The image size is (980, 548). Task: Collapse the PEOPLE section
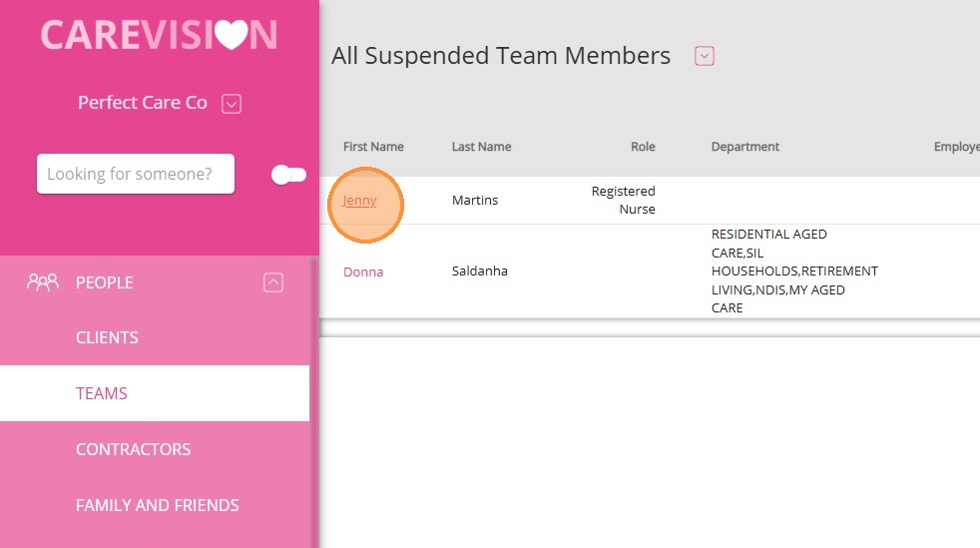point(273,282)
